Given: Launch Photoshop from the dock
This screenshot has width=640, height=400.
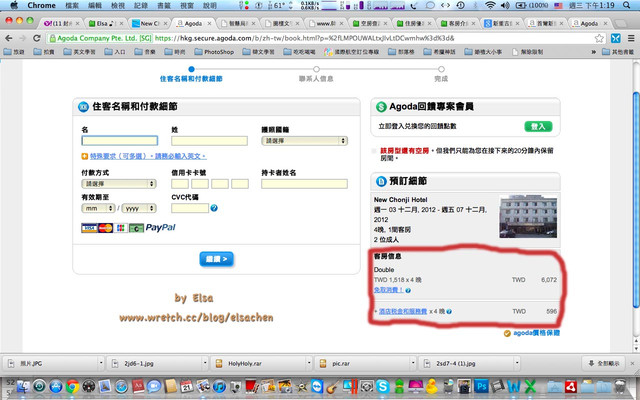Looking at the screenshot, I should 482,386.
